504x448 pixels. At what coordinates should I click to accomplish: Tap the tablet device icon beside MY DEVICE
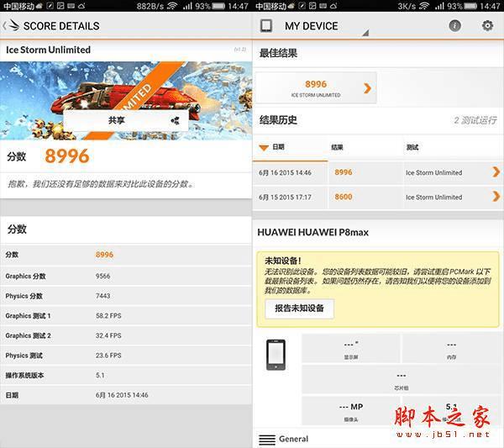tap(266, 26)
